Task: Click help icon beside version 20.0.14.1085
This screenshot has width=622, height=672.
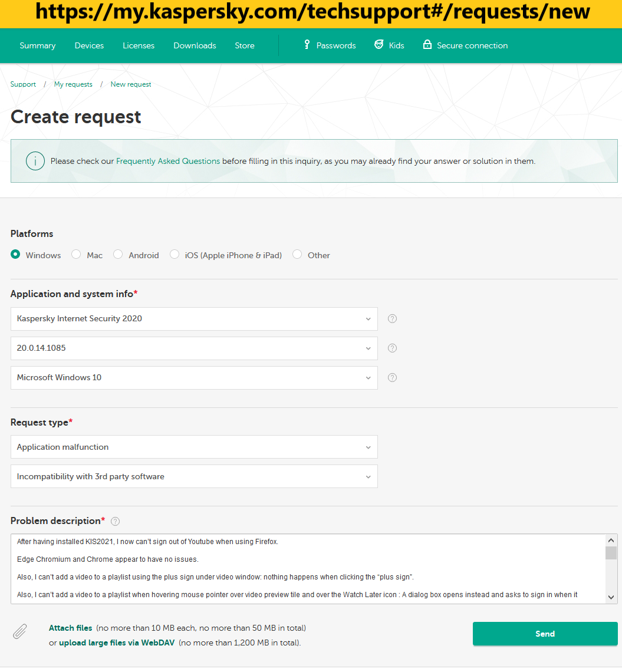Action: tap(392, 348)
